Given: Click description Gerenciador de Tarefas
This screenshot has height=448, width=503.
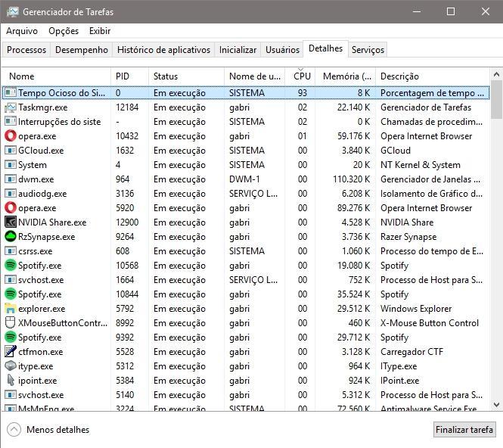Looking at the screenshot, I should (426, 107).
